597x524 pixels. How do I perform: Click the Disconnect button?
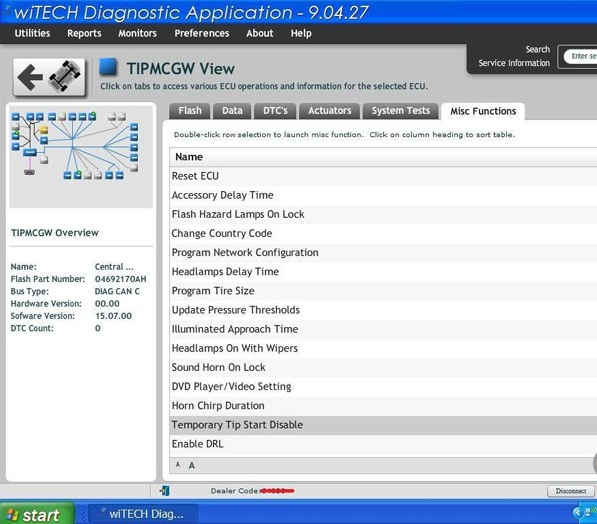pyautogui.click(x=570, y=491)
